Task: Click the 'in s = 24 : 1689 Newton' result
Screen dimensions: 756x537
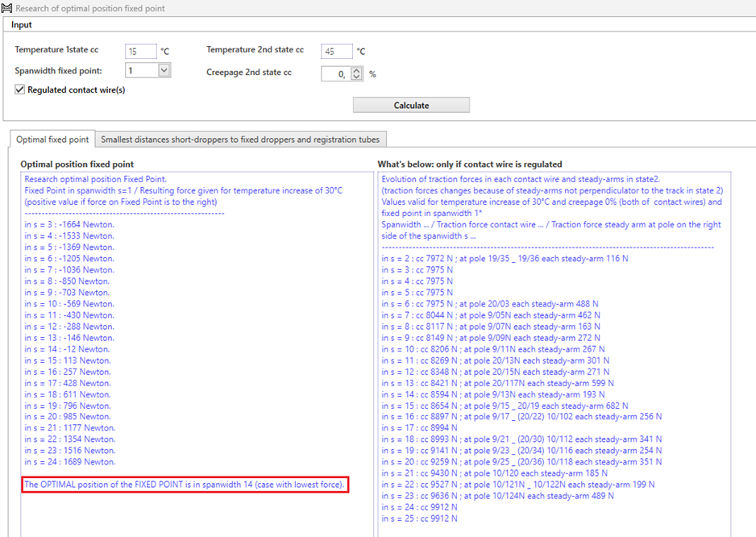Action: point(70,462)
